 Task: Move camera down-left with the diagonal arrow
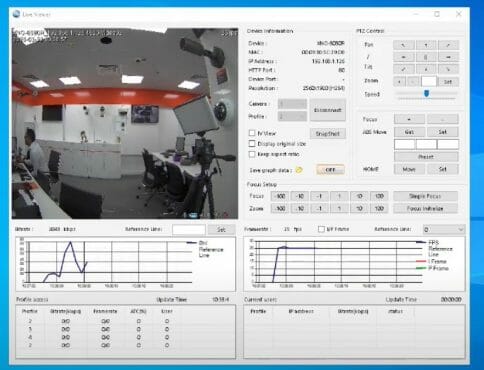click(404, 69)
